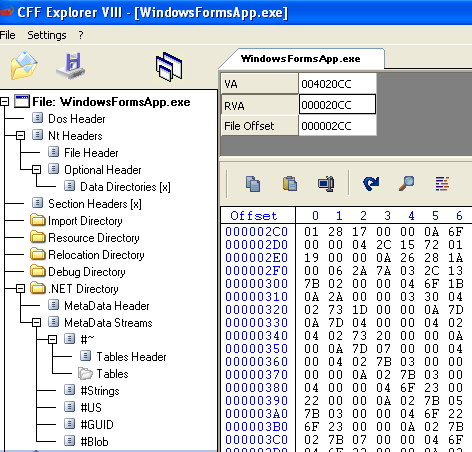Viewport: 472px width, 452px height.
Task: Select the #US stream node
Action: [x=91, y=407]
